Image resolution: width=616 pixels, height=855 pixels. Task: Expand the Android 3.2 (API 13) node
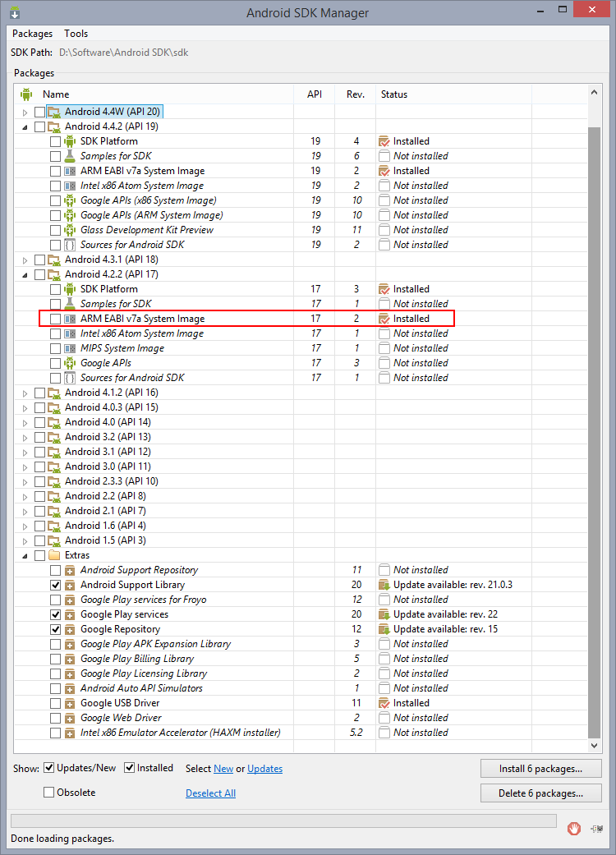[x=25, y=437]
